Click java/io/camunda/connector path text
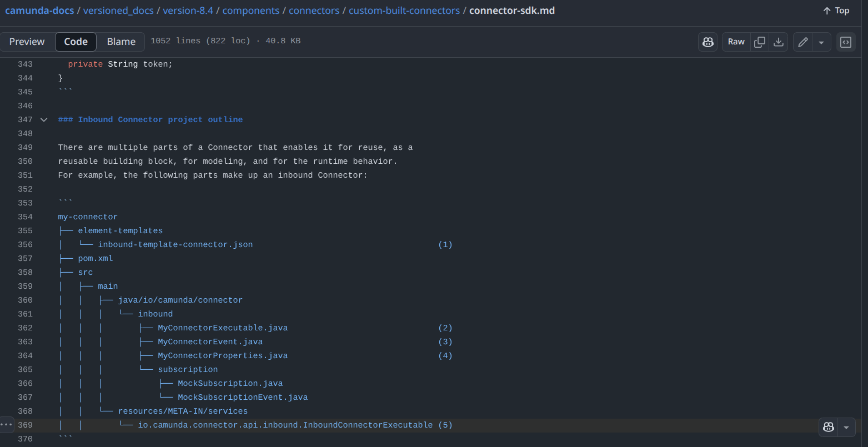 [180, 300]
